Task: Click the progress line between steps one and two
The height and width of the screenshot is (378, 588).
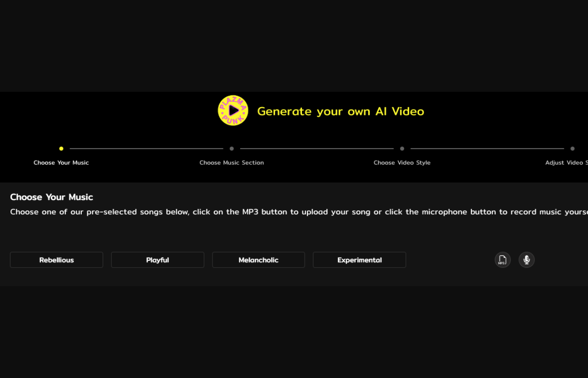Action: (x=146, y=149)
